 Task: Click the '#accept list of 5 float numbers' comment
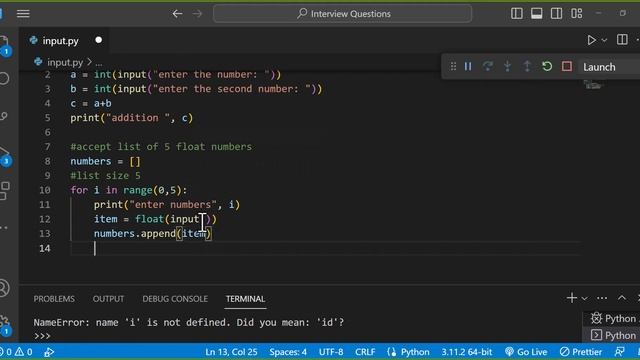(161, 147)
